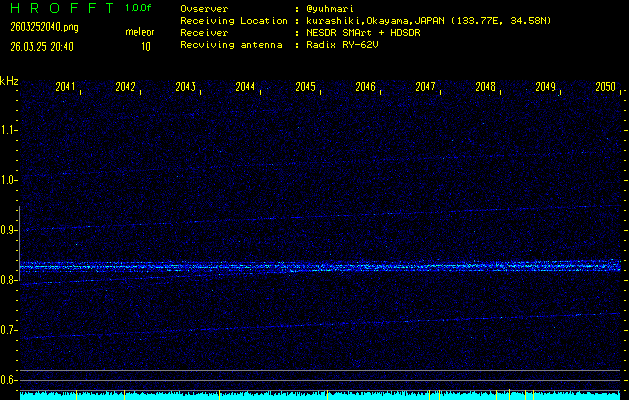Image resolution: width=629 pixels, height=400 pixels.
Task: Click the cyan intensity strip at bottom
Action: [x=320, y=395]
